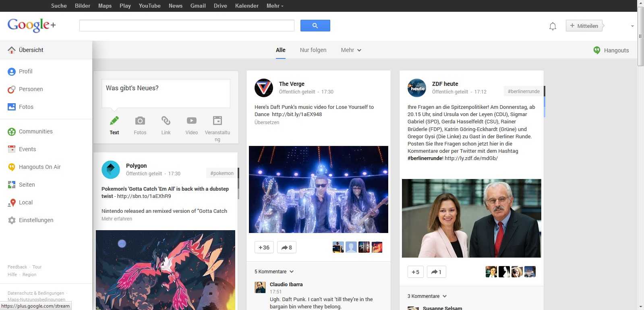Screen dimensions: 644x310
Task: Open News in the top bar
Action: (176, 6)
